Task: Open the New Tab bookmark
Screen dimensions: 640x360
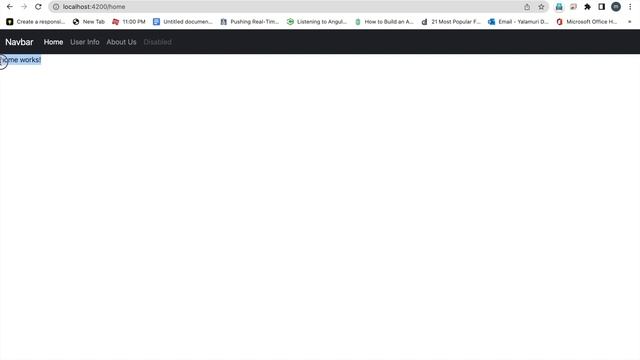Action: 89,22
